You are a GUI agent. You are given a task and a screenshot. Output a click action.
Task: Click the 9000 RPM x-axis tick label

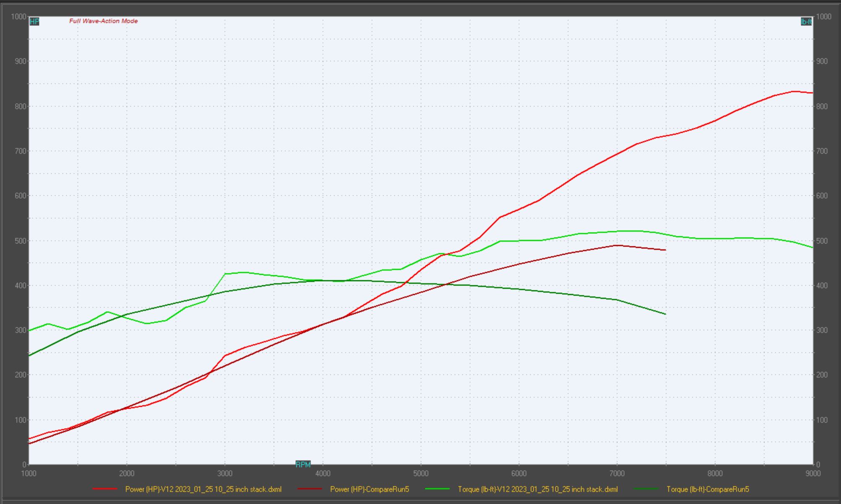813,473
